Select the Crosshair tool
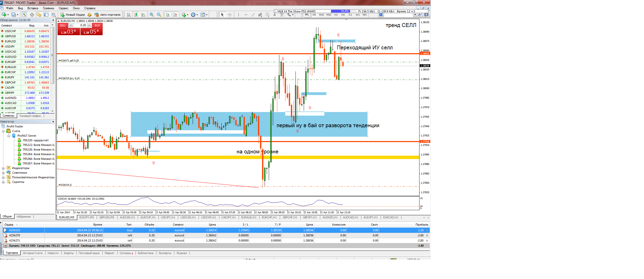This screenshot has height=279, width=644. point(230,15)
